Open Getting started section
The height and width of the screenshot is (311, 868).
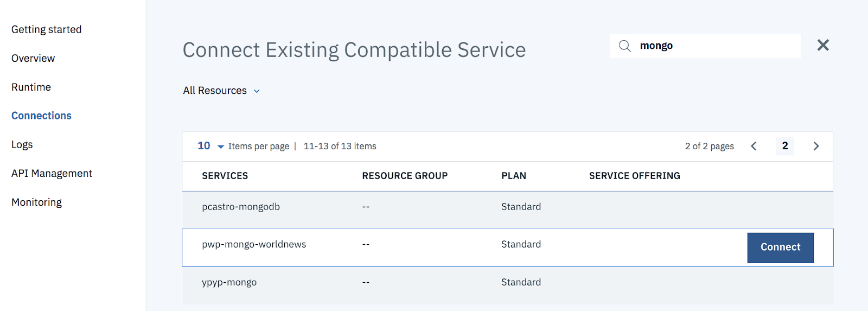click(47, 29)
